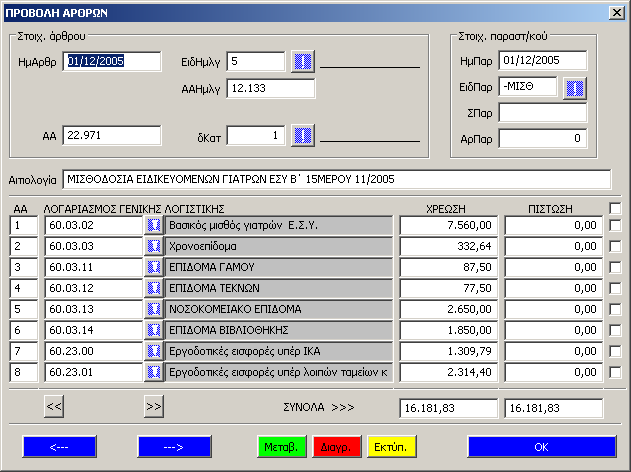Click the Αιτιολογία description field
This screenshot has width=631, height=472.
click(337, 179)
